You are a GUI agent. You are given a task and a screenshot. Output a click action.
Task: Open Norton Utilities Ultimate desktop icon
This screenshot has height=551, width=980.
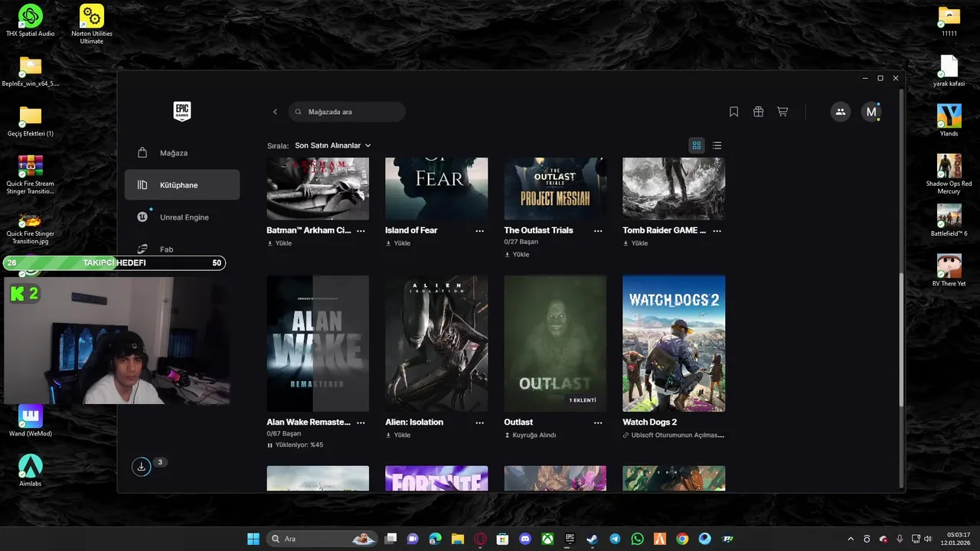point(92,24)
